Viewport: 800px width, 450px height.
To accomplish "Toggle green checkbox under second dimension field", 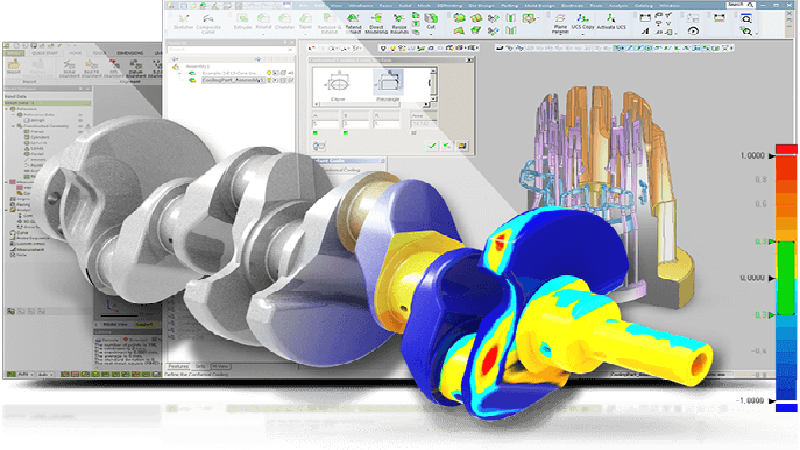I will tap(346, 133).
